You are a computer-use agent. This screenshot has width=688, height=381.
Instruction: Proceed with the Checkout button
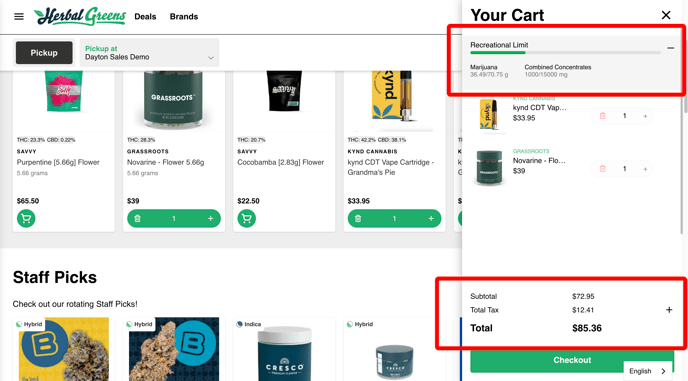572,361
